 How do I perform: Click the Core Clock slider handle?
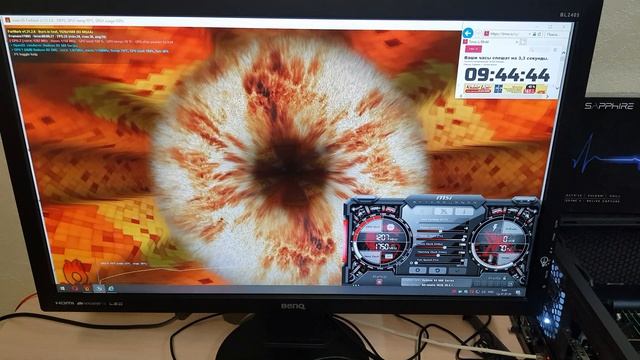point(444,247)
